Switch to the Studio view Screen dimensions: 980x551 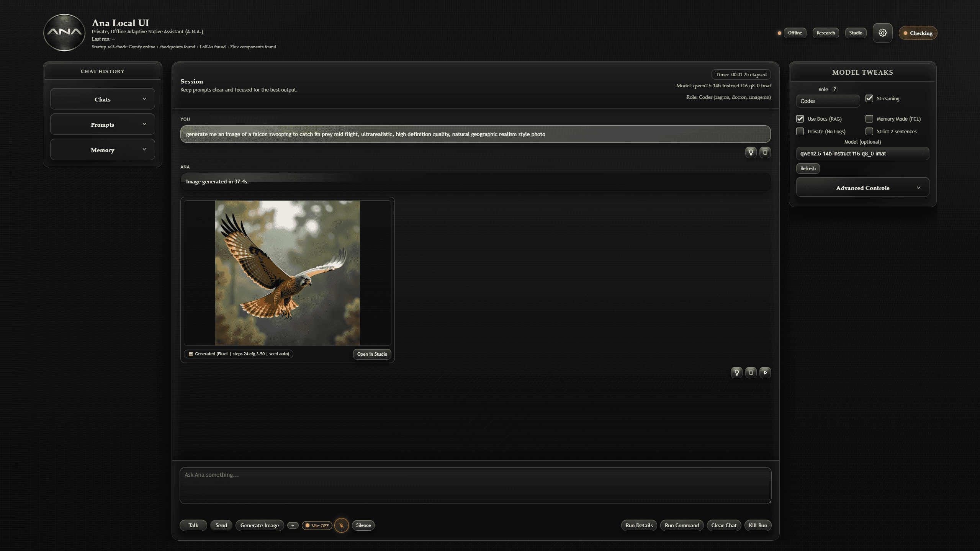pyautogui.click(x=855, y=33)
